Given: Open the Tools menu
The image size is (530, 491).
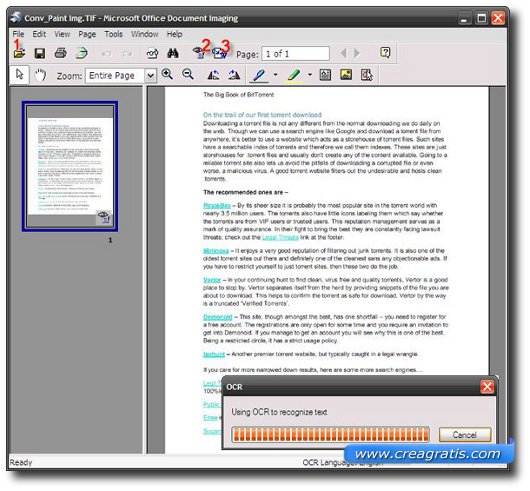Looking at the screenshot, I should [x=113, y=34].
